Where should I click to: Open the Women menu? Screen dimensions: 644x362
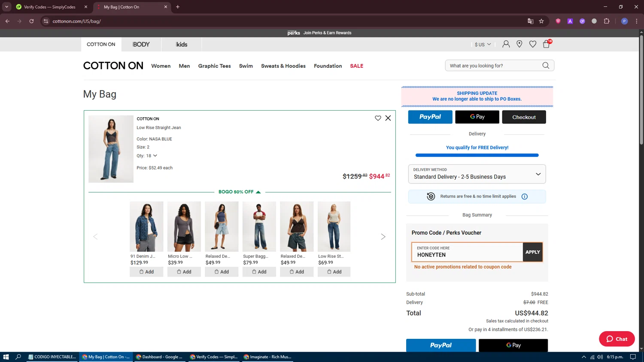[161, 66]
